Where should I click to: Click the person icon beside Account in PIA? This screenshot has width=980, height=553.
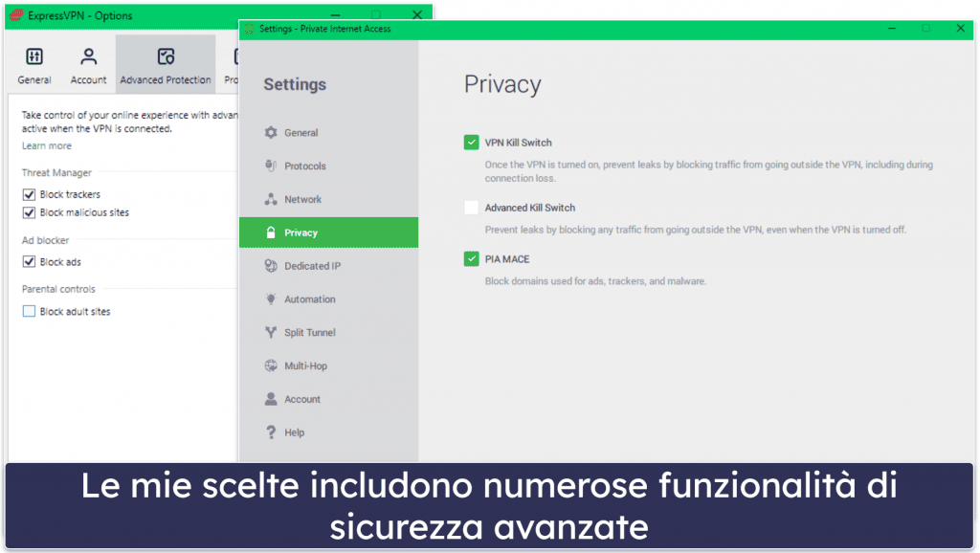271,399
